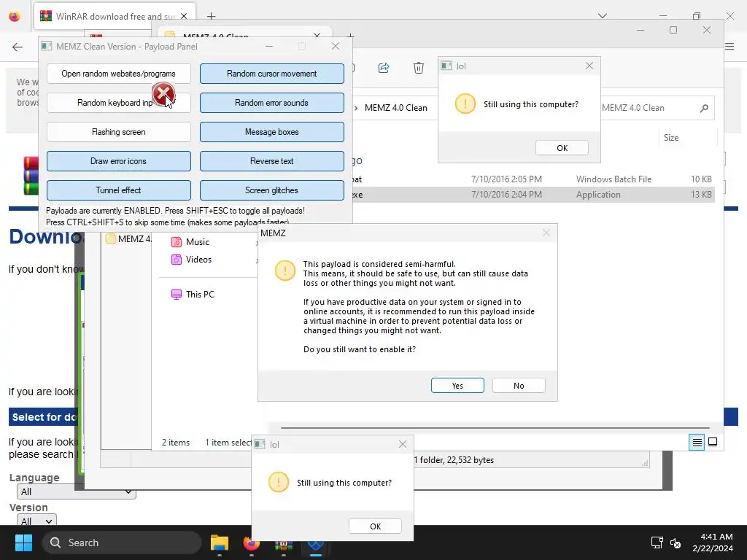Click the WinRAR icon in the taskbar

(x=284, y=544)
